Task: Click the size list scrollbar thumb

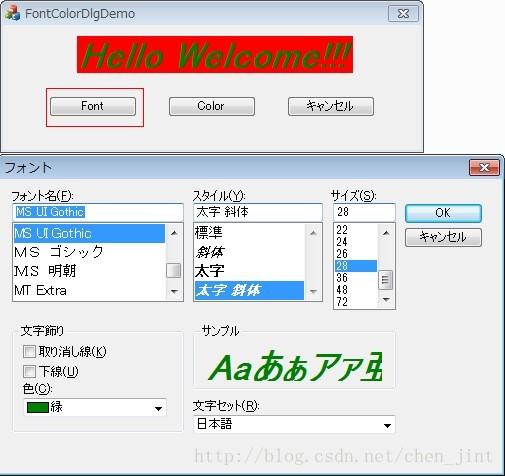Action: [x=386, y=280]
